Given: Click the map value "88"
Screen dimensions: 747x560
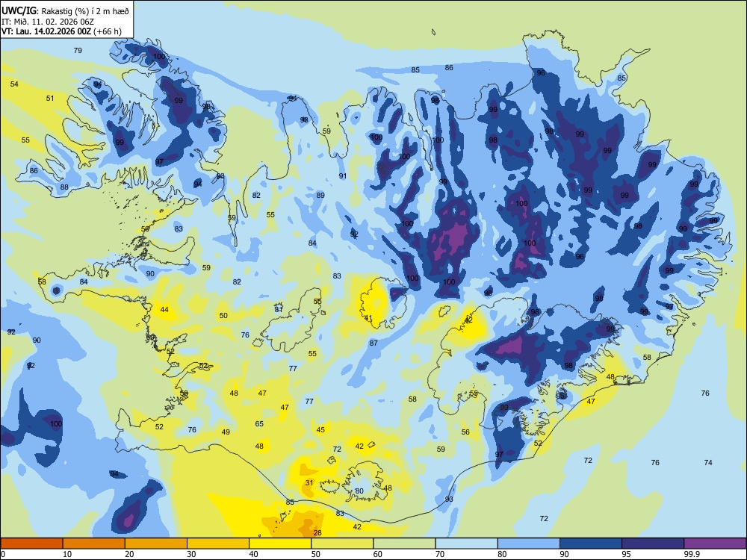Looking at the screenshot, I should tap(64, 187).
